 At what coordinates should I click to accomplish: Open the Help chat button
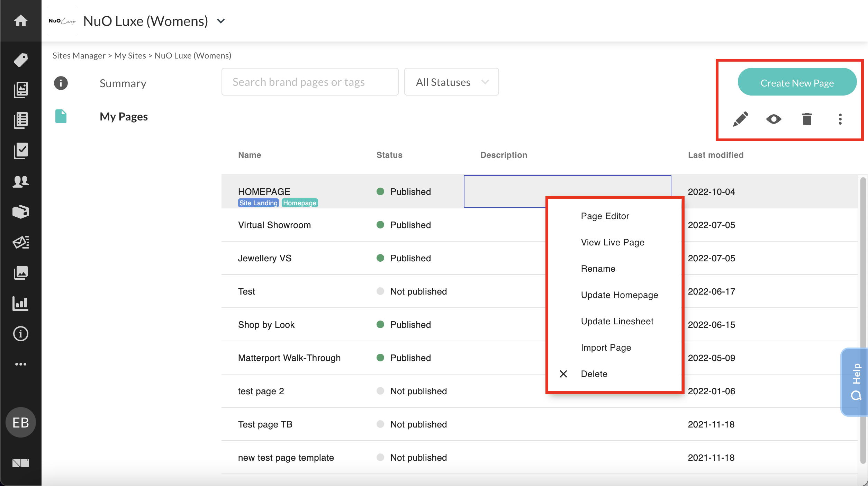click(855, 382)
